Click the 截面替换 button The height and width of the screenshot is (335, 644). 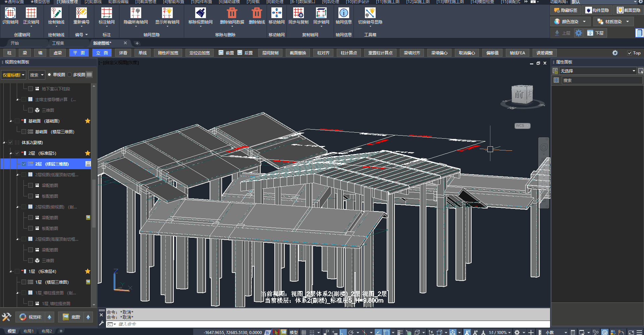[298, 53]
